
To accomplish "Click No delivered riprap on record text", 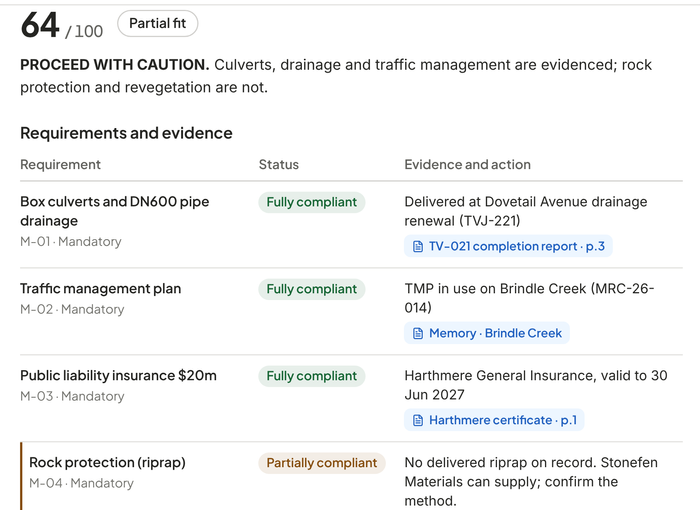I will (531, 481).
